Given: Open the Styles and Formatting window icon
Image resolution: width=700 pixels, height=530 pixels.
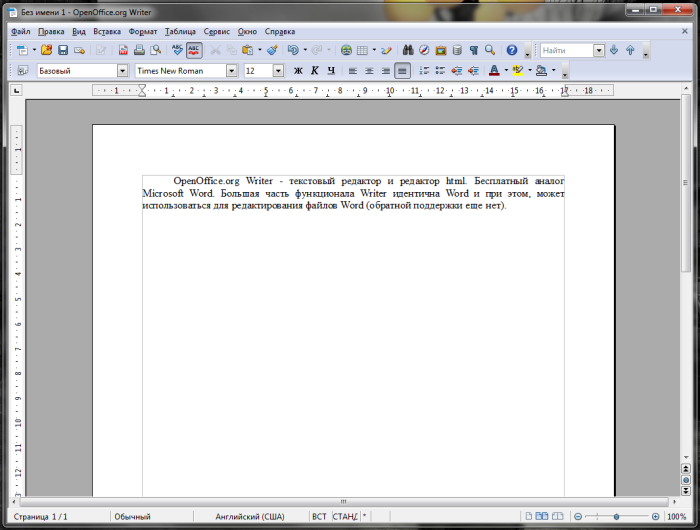Looking at the screenshot, I should tap(22, 71).
